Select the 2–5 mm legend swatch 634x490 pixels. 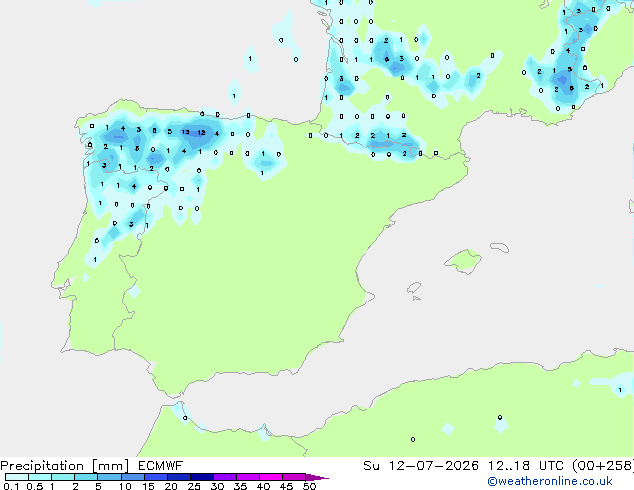point(86,477)
